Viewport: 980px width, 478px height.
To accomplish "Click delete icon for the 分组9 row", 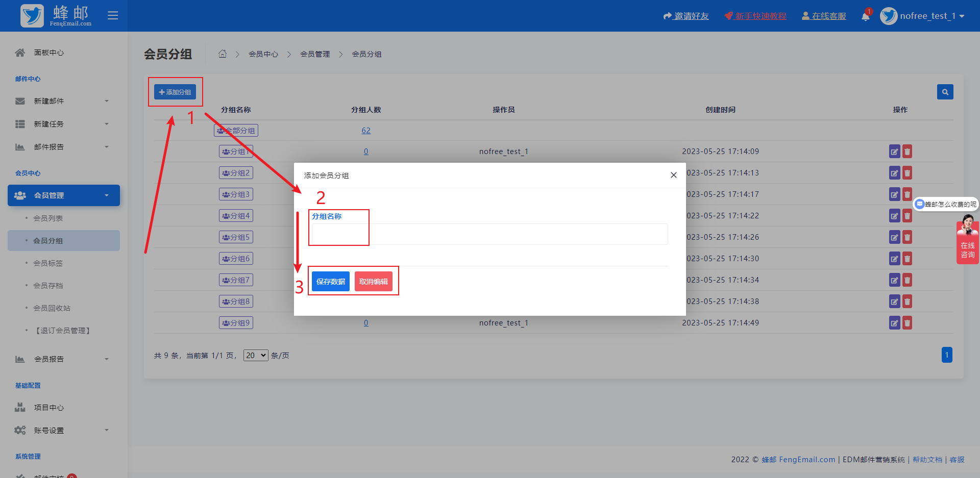I will [x=907, y=323].
